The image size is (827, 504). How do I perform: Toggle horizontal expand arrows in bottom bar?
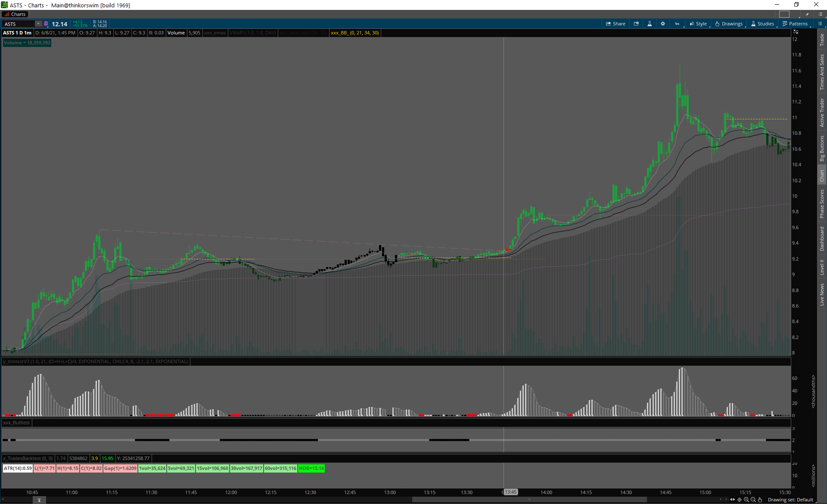[732, 500]
